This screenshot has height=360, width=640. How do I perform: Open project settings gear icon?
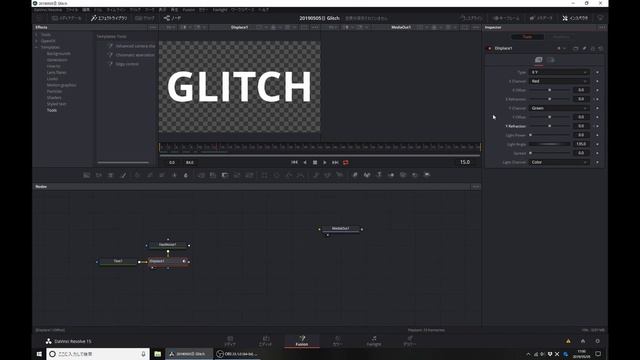598,341
